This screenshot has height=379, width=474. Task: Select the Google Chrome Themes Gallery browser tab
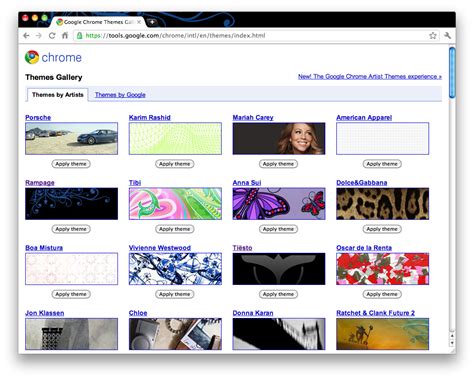coord(98,22)
